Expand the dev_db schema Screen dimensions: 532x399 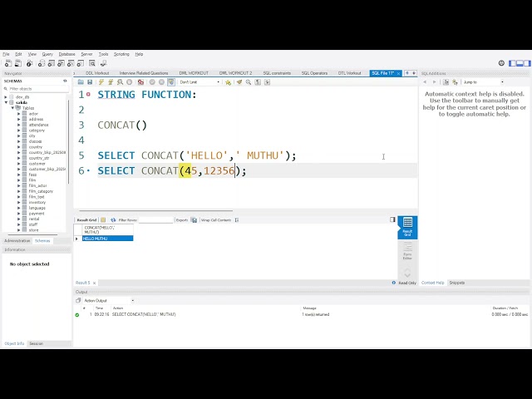(x=6, y=97)
